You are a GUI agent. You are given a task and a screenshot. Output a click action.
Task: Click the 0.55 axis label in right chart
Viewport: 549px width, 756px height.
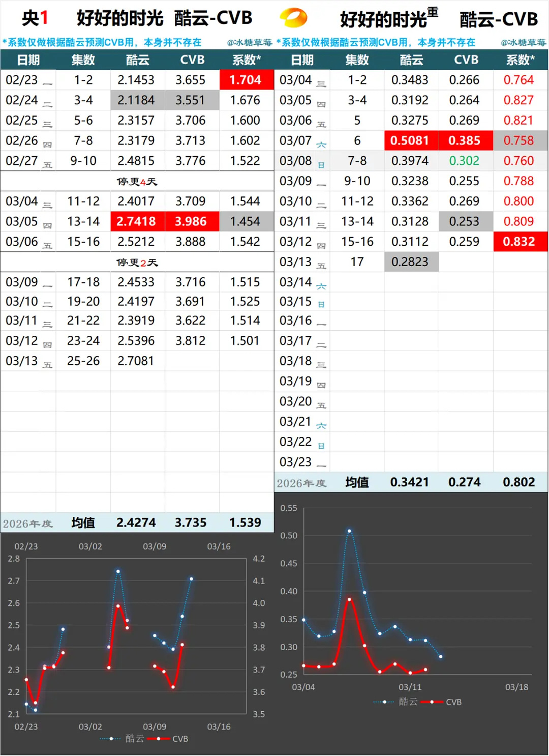click(x=289, y=508)
